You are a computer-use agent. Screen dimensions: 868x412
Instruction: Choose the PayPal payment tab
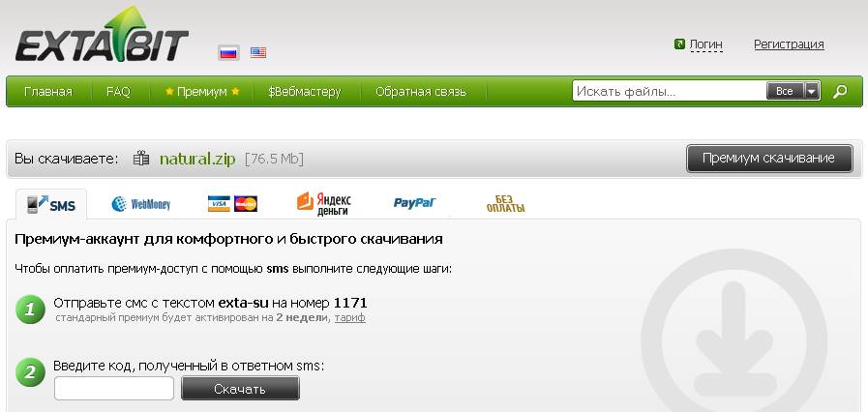(x=414, y=204)
